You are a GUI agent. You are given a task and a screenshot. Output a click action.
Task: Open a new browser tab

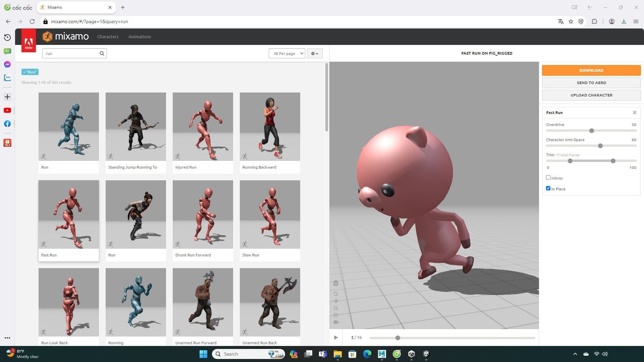click(x=123, y=7)
